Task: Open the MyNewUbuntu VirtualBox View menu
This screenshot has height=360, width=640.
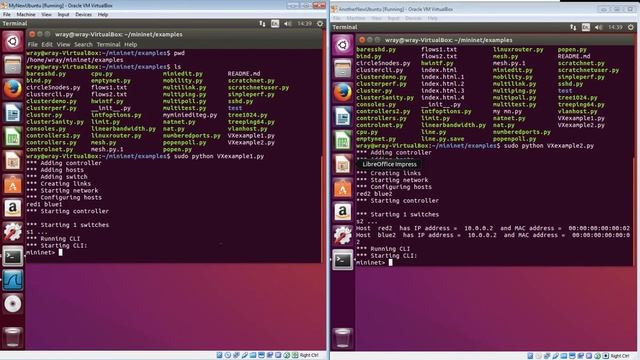Action: [47, 14]
